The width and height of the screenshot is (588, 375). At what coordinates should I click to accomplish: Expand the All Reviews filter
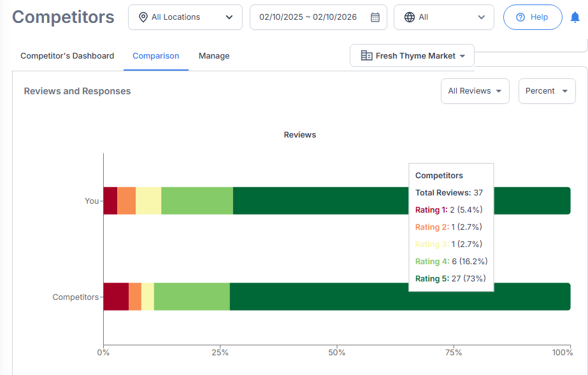tap(475, 91)
